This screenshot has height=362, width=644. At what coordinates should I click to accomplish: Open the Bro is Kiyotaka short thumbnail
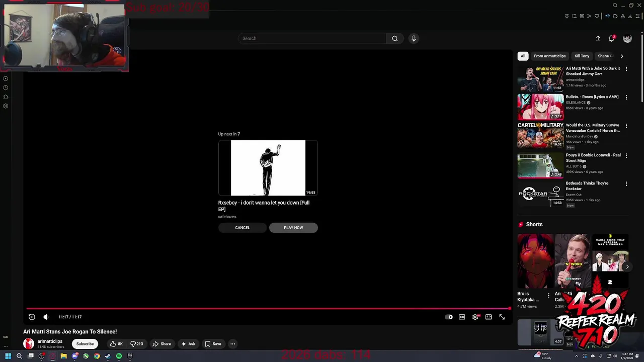tap(535, 261)
